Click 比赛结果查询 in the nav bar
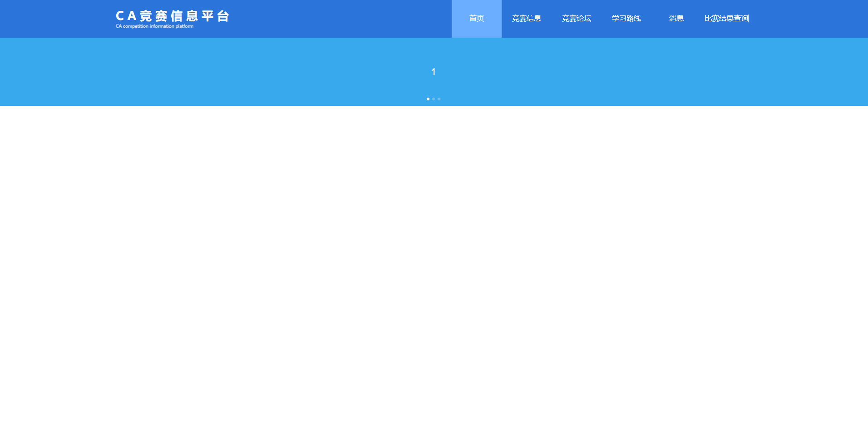 pos(726,19)
